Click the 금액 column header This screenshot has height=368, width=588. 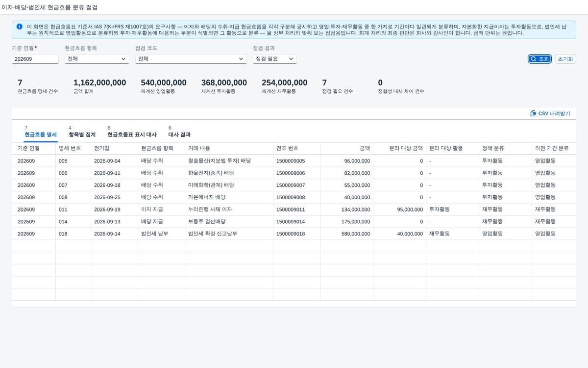click(347, 148)
